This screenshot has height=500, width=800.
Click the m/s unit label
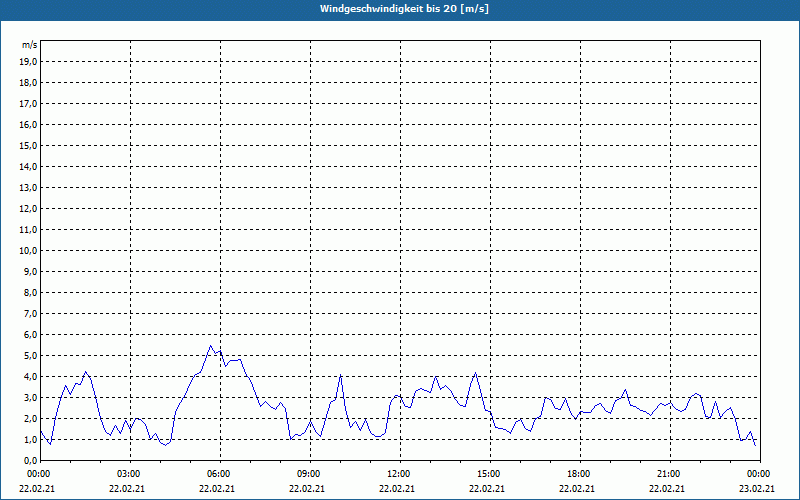(x=29, y=45)
